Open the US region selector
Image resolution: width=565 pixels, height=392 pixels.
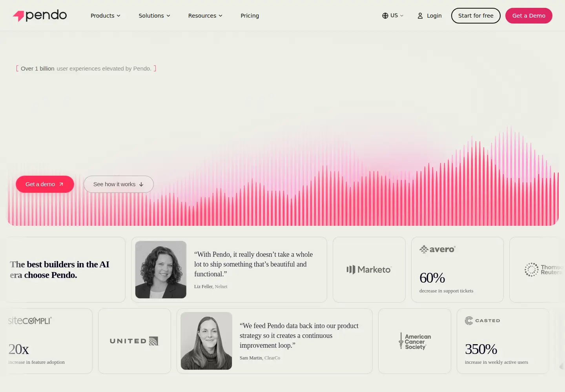(x=393, y=16)
